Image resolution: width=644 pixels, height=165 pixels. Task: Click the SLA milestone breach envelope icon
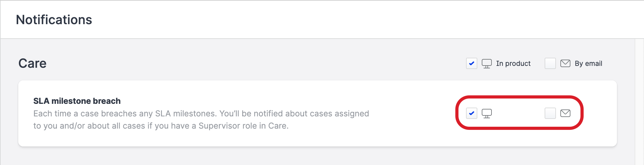[x=565, y=113]
